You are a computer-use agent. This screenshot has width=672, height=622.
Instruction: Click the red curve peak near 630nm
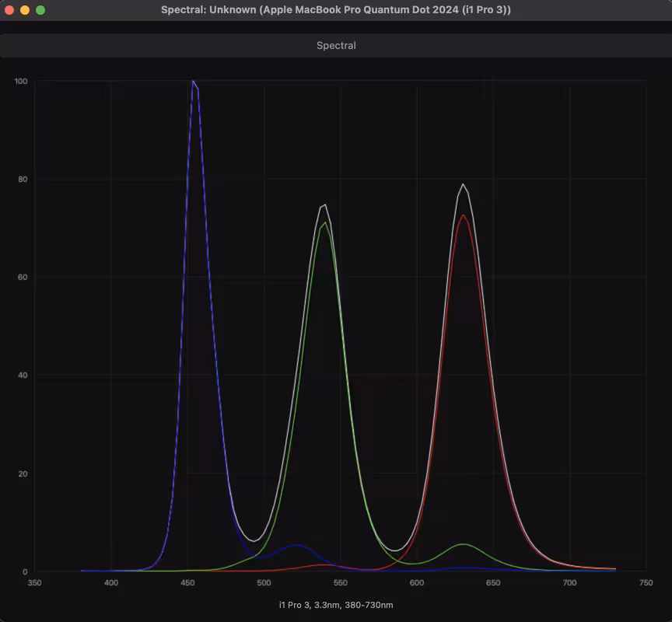pos(464,215)
